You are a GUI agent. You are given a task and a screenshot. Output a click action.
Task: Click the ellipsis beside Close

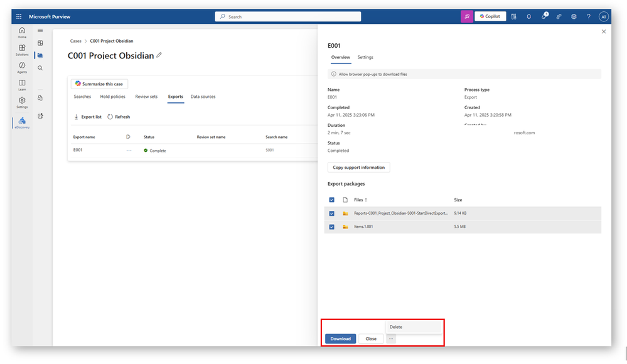point(391,339)
